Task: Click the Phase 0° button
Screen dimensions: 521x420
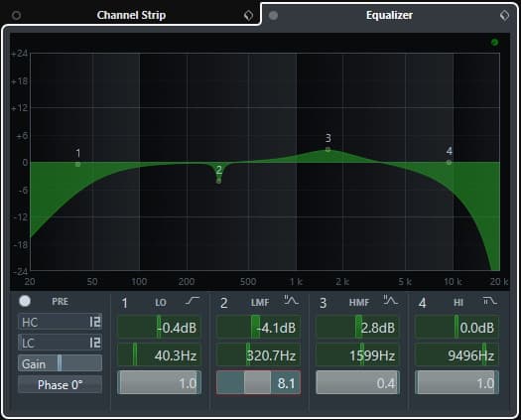Action: click(x=61, y=384)
